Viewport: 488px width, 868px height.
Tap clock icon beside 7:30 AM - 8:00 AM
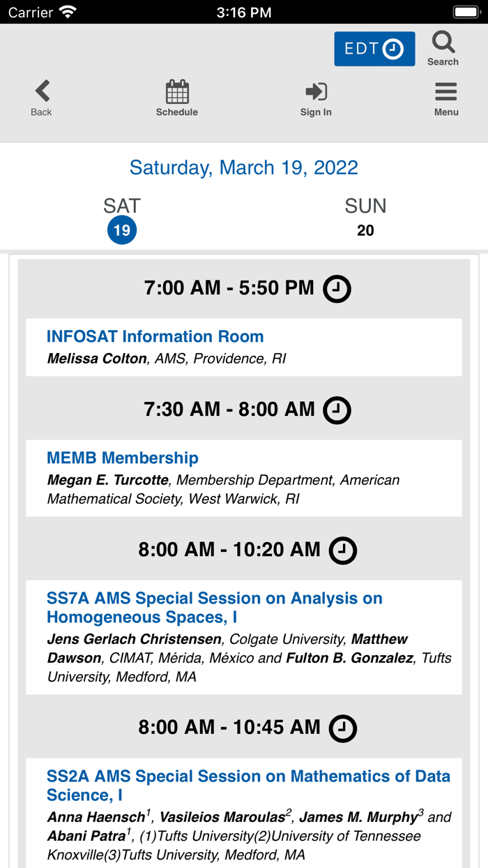coord(337,410)
